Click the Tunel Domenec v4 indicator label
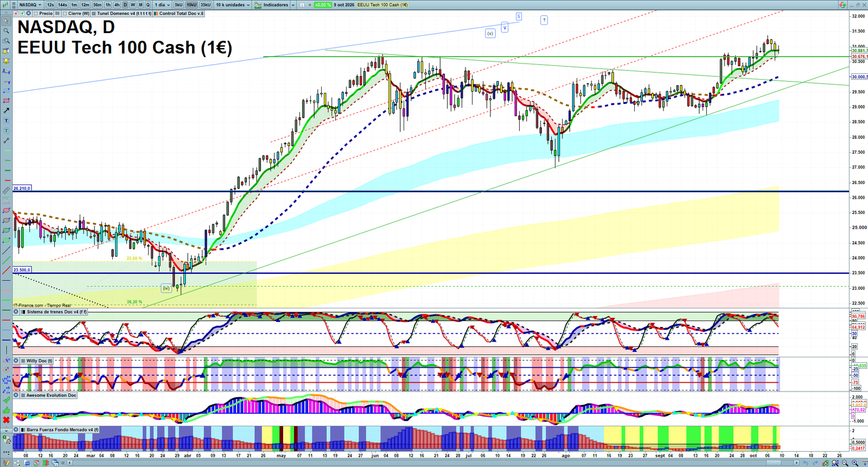Screen dimensions: 868x467 pyautogui.click(x=124, y=14)
